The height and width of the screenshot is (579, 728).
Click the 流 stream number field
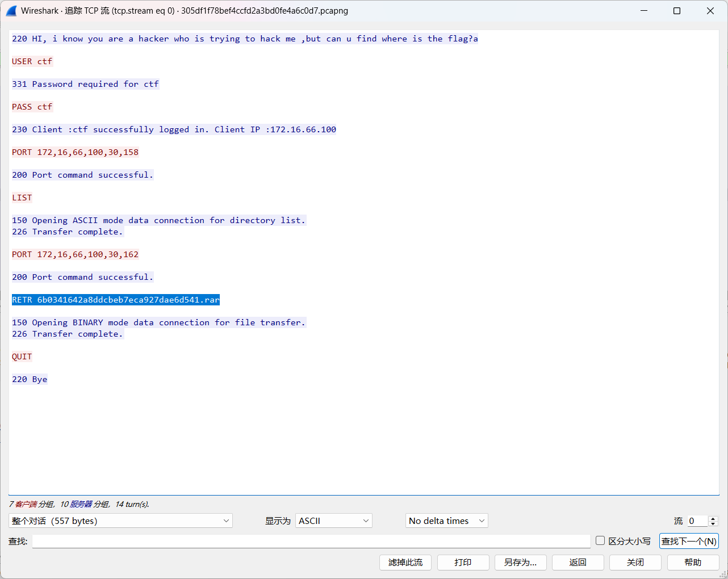[x=697, y=521]
